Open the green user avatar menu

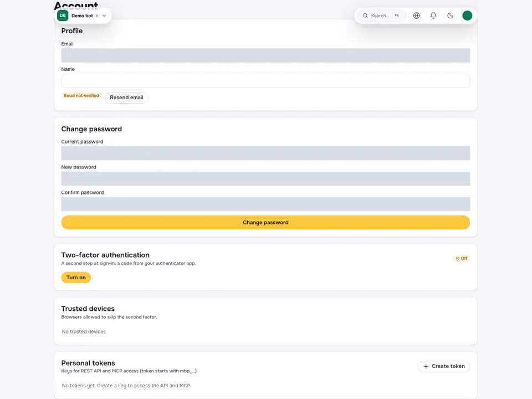pyautogui.click(x=467, y=16)
